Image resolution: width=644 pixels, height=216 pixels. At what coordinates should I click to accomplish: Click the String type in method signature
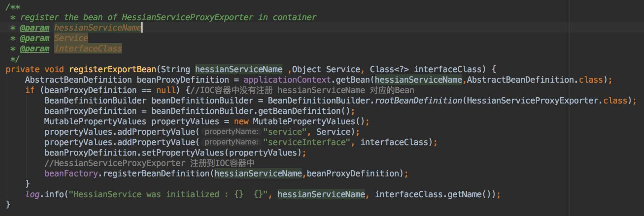point(176,69)
